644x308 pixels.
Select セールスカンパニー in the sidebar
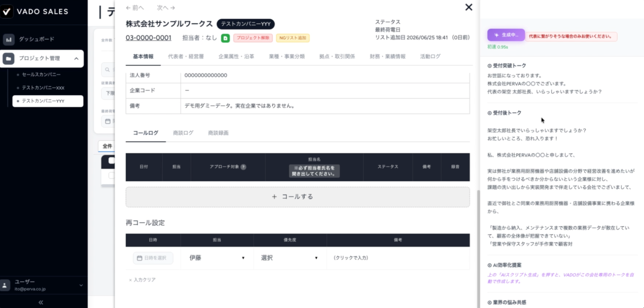[41, 75]
